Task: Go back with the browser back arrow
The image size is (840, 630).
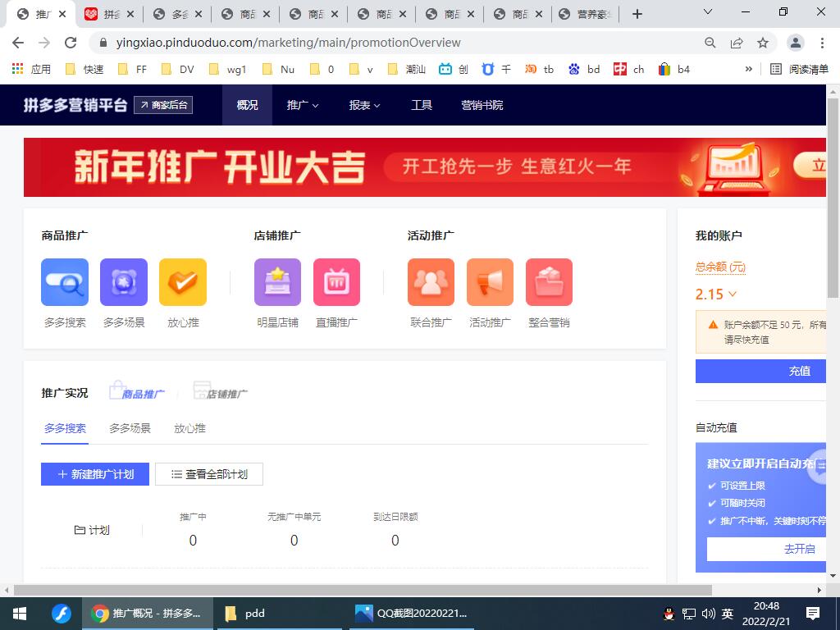Action: 18,43
